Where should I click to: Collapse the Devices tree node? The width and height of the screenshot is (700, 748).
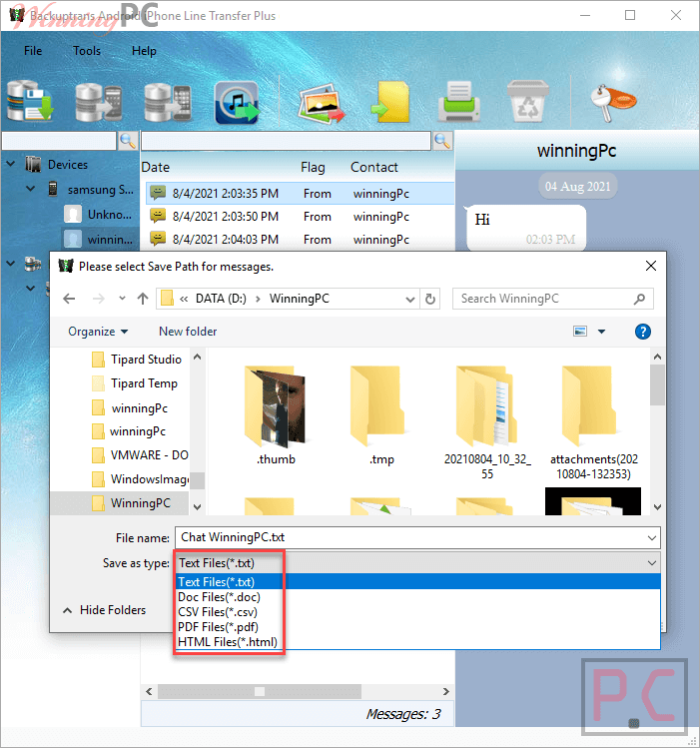[x=11, y=164]
